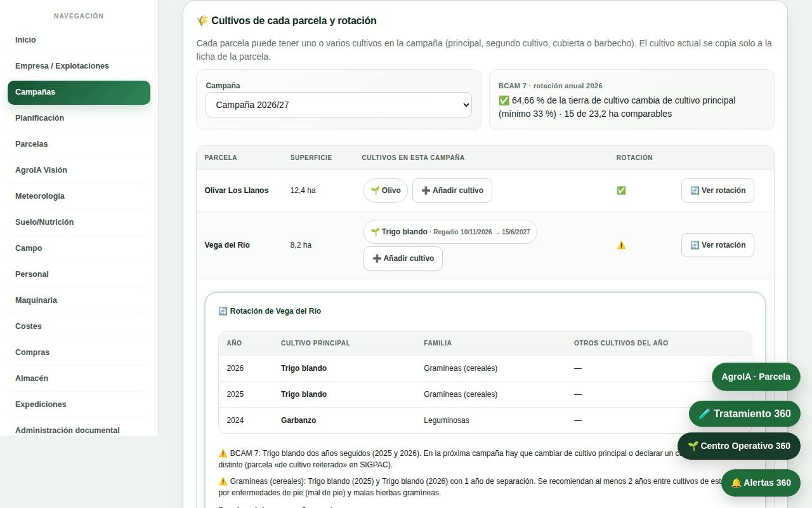Open AgroIA Visión section
This screenshot has height=508, width=812.
[x=79, y=170]
